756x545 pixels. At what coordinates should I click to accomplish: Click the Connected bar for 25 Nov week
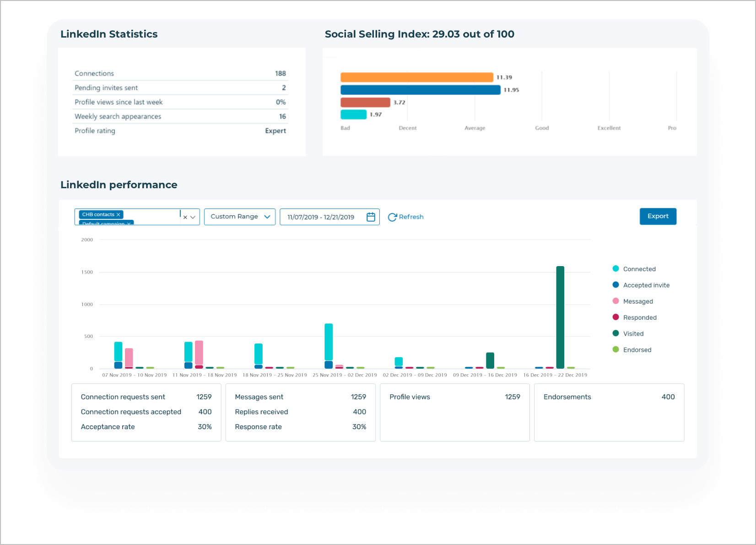click(x=328, y=342)
